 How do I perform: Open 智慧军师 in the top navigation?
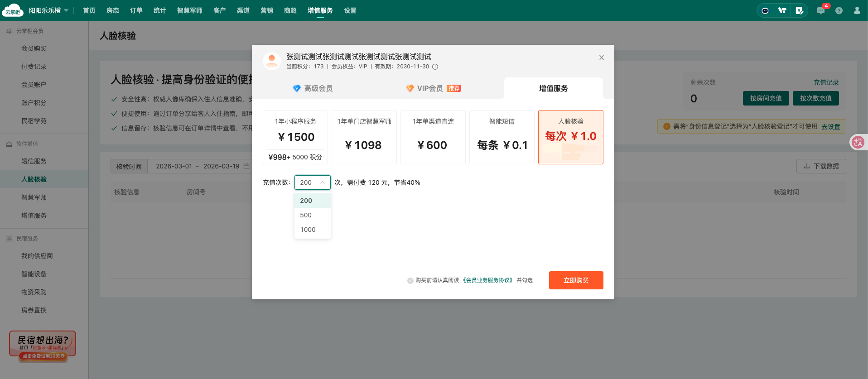(190, 10)
